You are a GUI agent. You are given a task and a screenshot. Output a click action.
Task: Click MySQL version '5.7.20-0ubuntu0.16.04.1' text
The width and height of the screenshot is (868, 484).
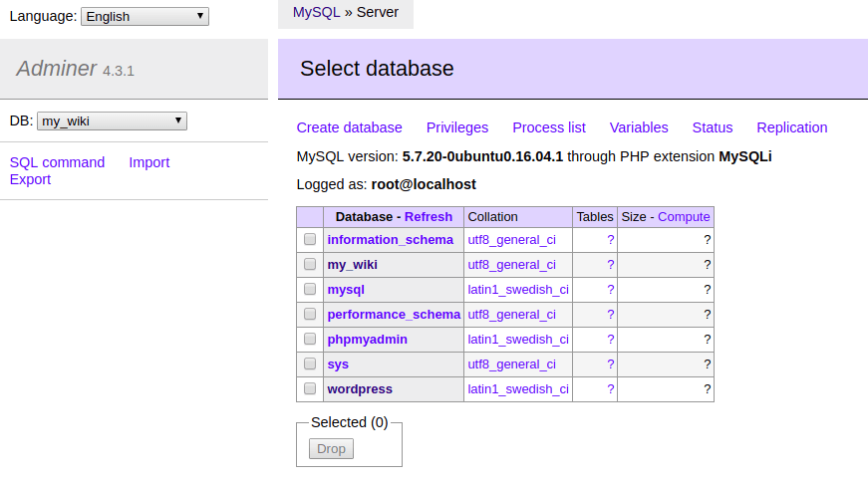click(x=482, y=156)
